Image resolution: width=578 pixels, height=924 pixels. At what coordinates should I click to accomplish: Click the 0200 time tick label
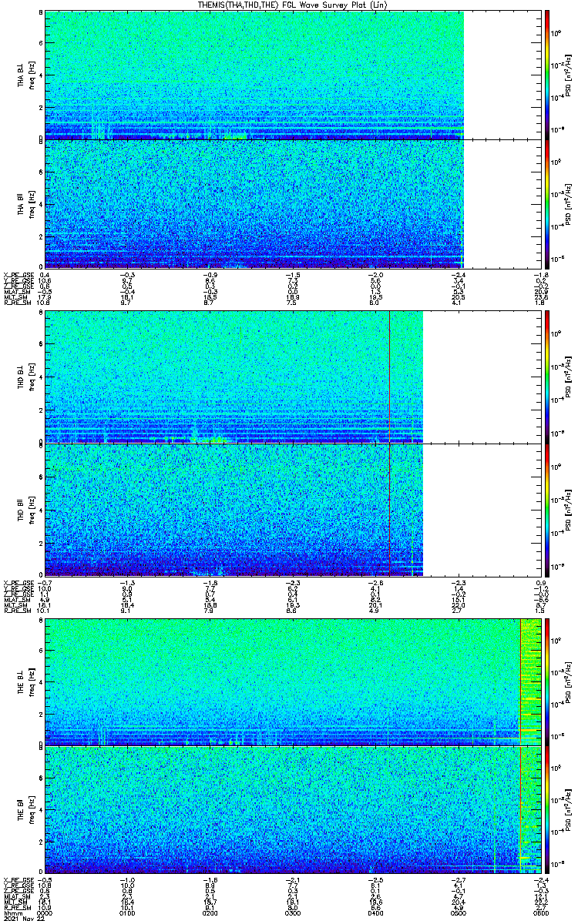pyautogui.click(x=210, y=913)
